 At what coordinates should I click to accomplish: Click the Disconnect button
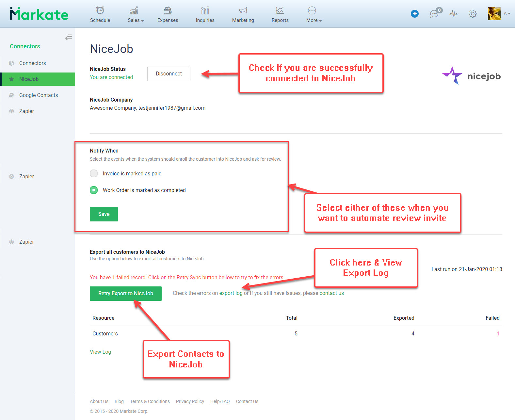tap(169, 74)
